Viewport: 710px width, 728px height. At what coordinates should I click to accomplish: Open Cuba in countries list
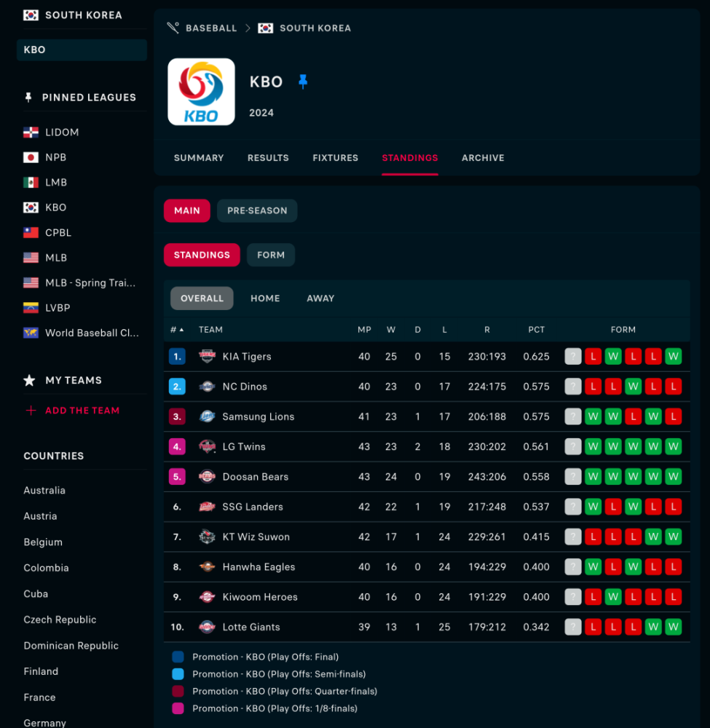coord(36,594)
